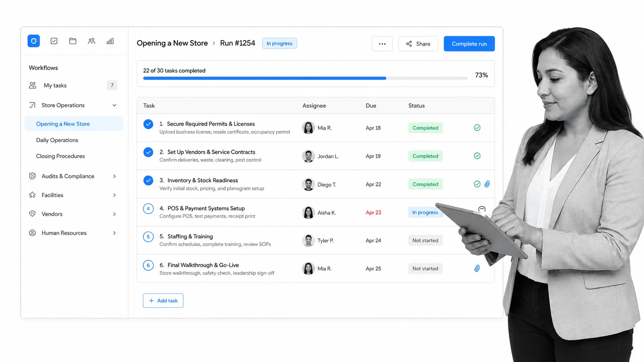Screen dimensions: 644x362
Task: Select Opening a New Store in sidebar
Action: click(x=74, y=124)
